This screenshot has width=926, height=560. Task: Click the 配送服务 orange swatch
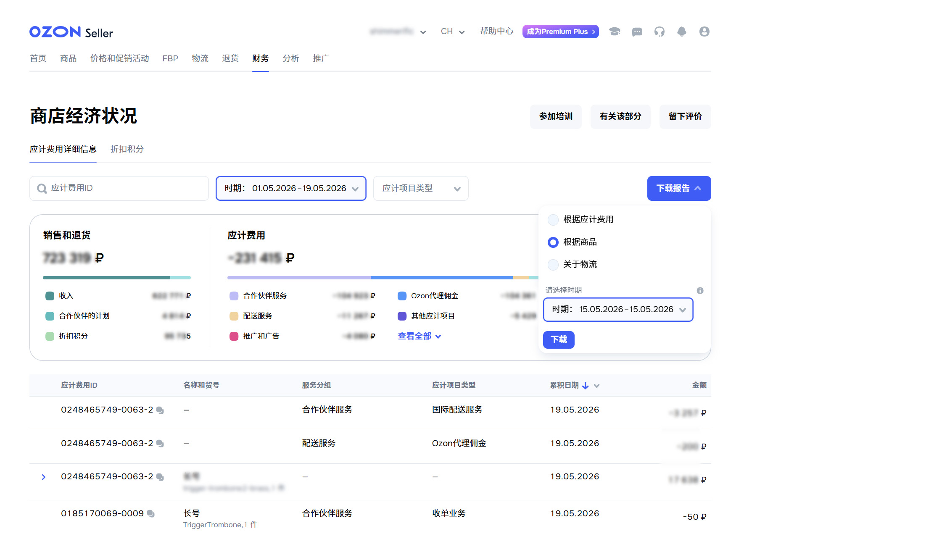234,316
